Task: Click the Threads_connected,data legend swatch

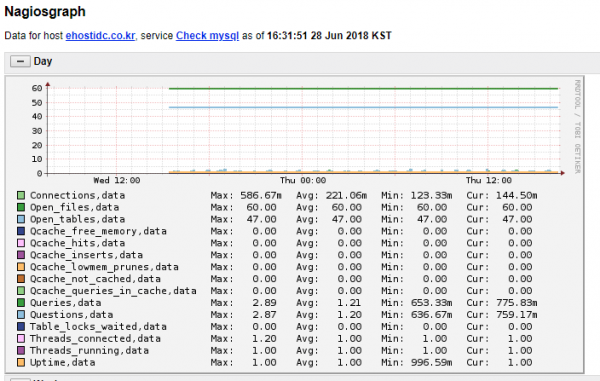Action: tap(21, 339)
